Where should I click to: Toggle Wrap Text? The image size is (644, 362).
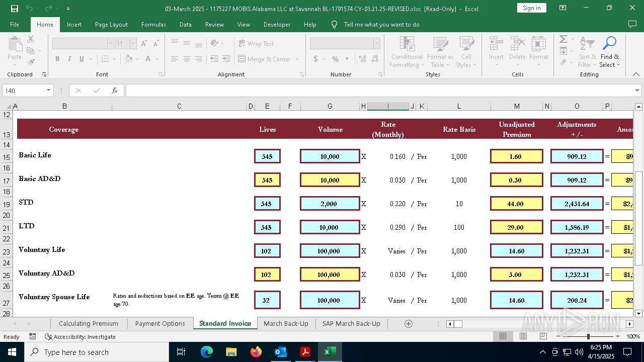point(256,44)
